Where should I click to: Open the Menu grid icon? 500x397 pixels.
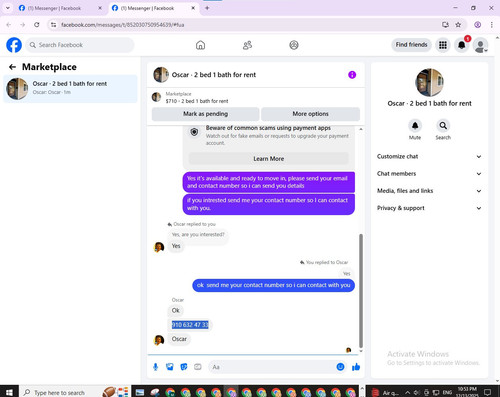[443, 45]
